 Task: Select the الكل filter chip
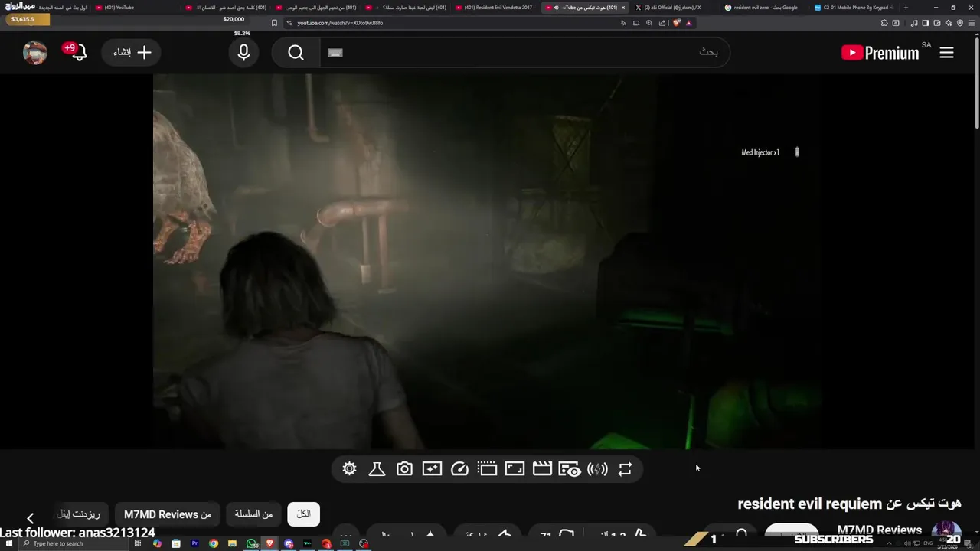coord(303,514)
